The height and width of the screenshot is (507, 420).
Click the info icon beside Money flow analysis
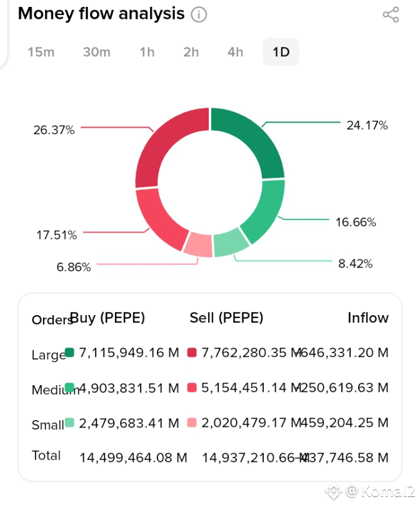click(x=199, y=14)
